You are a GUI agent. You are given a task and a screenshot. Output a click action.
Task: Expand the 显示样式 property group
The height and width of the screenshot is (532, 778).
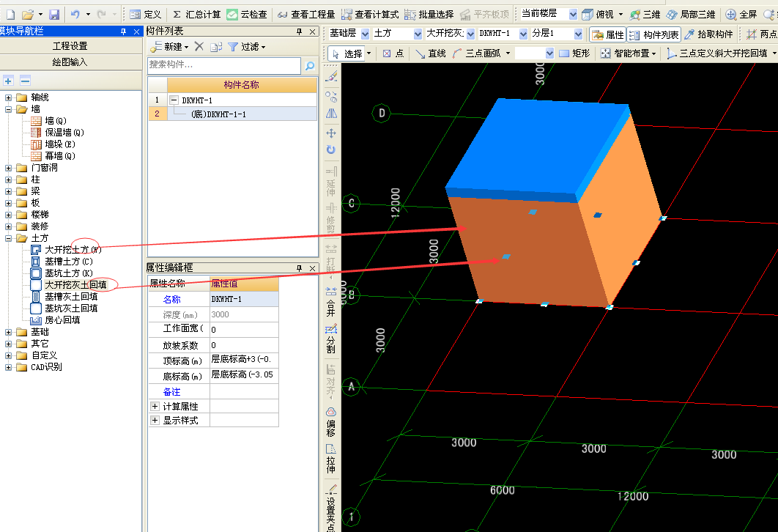pos(155,421)
